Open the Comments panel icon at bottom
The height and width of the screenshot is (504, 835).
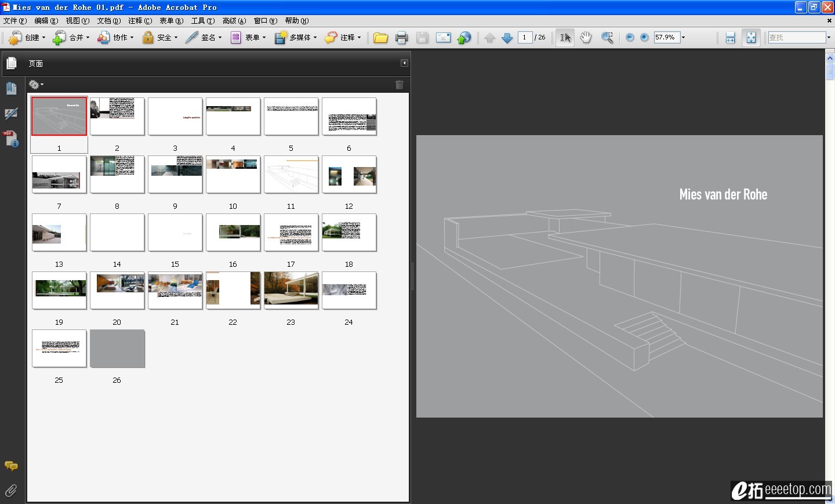pos(11,466)
